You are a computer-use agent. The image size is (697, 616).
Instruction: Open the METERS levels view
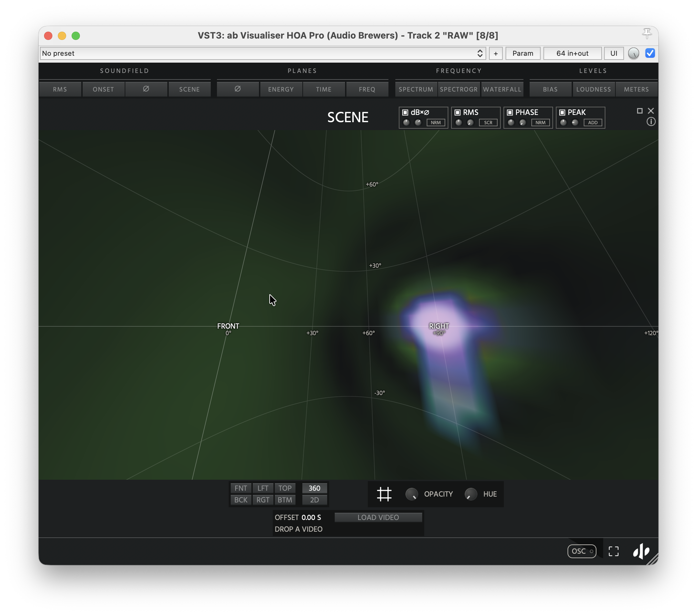tap(636, 89)
